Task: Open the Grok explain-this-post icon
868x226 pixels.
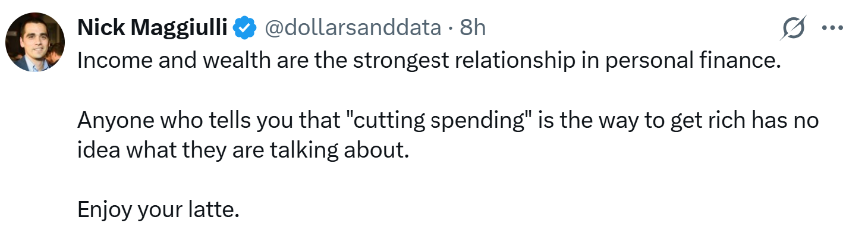Action: point(794,29)
